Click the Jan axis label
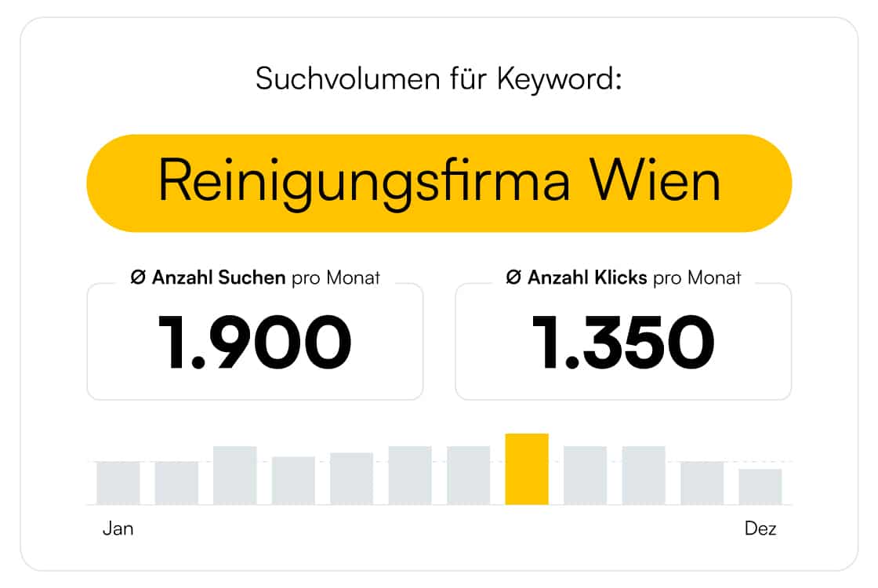The height and width of the screenshot is (588, 878). click(x=118, y=528)
